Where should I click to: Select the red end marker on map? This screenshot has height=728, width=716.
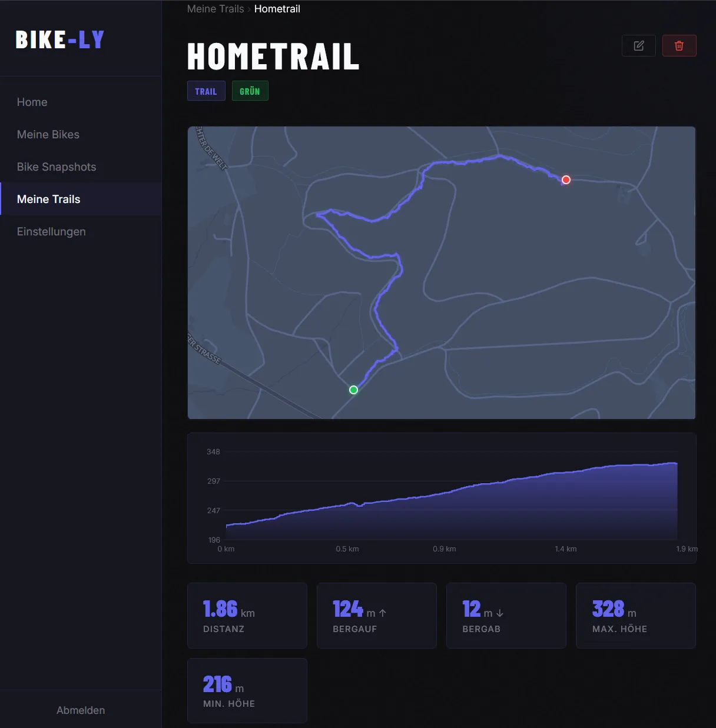click(x=566, y=179)
